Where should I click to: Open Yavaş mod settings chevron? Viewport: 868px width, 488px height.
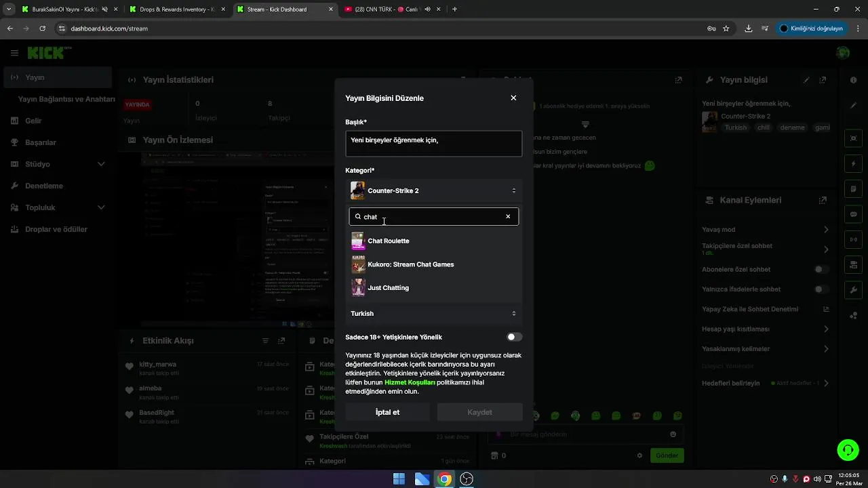point(826,230)
